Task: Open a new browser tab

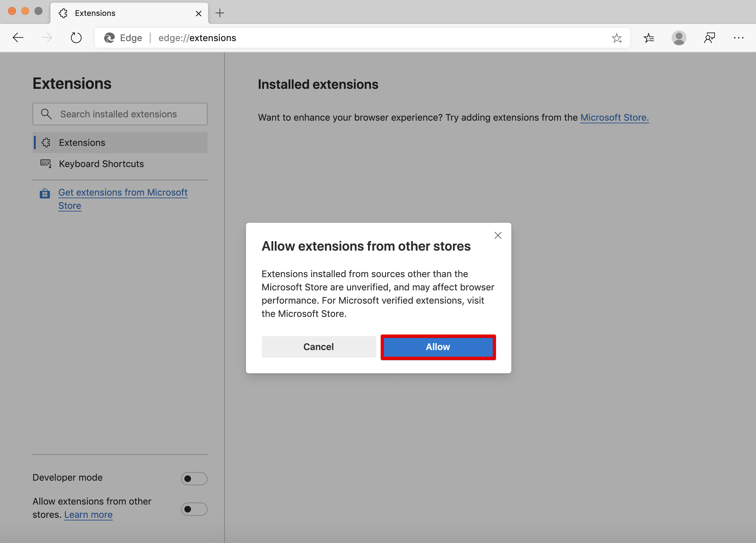Action: pyautogui.click(x=220, y=13)
